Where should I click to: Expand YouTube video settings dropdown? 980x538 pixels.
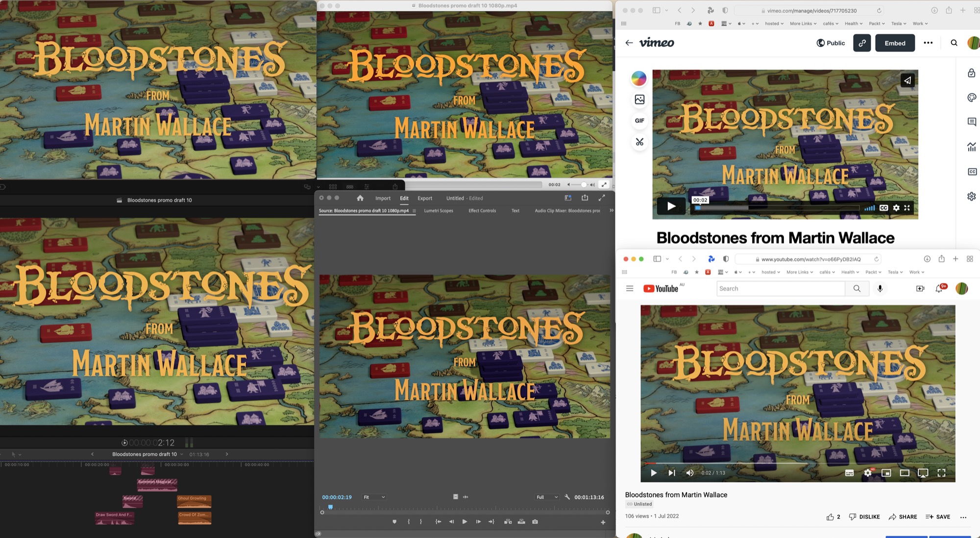[x=867, y=472]
